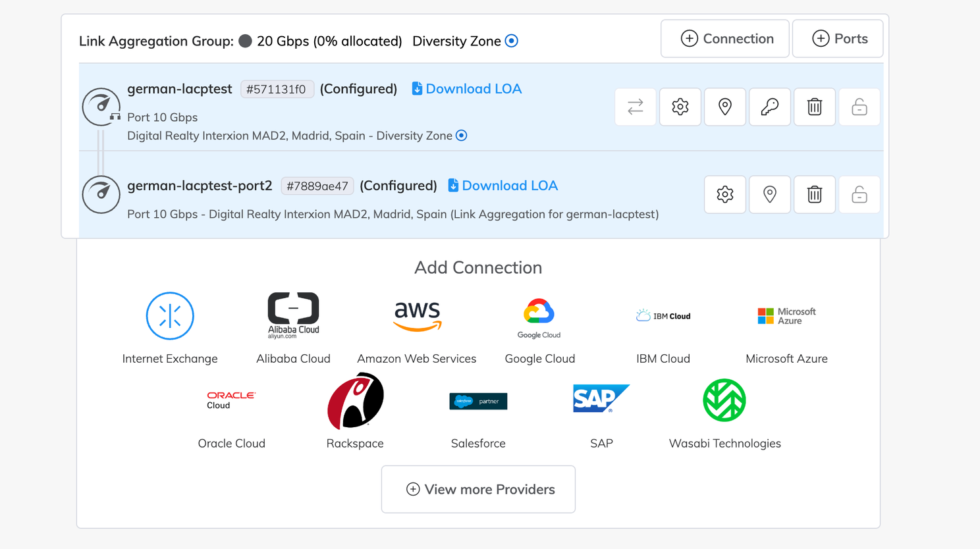980x549 pixels.
Task: Click the 20 Gbps (0% allocated) text
Action: (329, 41)
